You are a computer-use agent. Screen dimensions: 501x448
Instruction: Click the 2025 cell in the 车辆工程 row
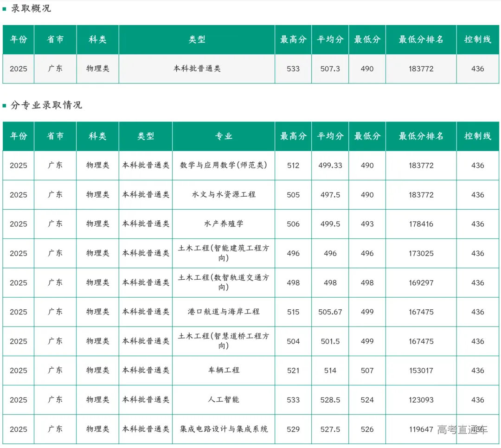(18, 371)
